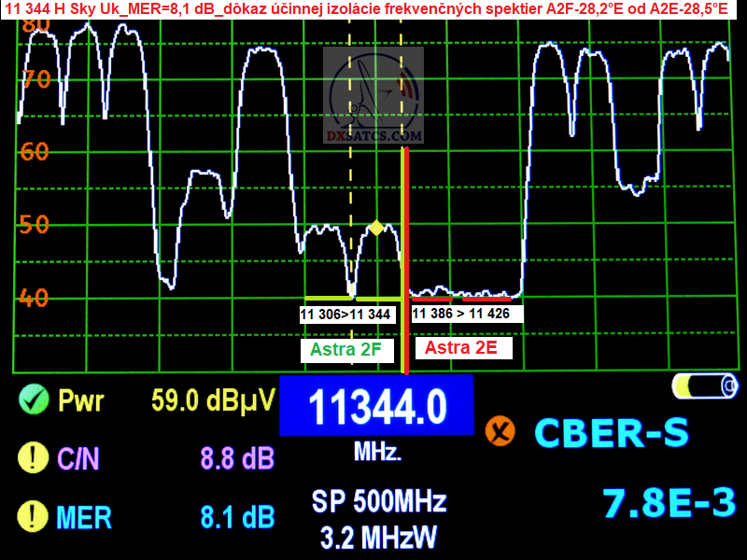Click the 11344.0 frequency field

click(x=376, y=407)
